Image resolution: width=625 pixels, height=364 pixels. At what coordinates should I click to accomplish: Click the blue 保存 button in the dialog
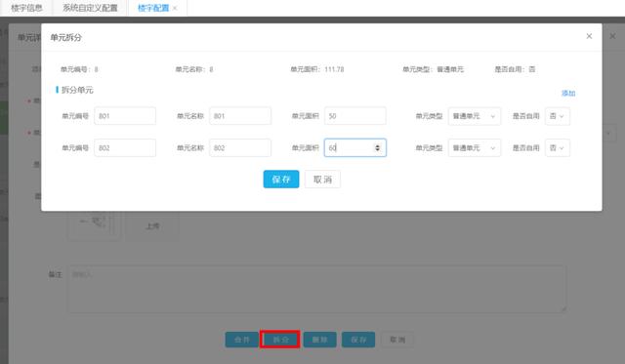281,180
